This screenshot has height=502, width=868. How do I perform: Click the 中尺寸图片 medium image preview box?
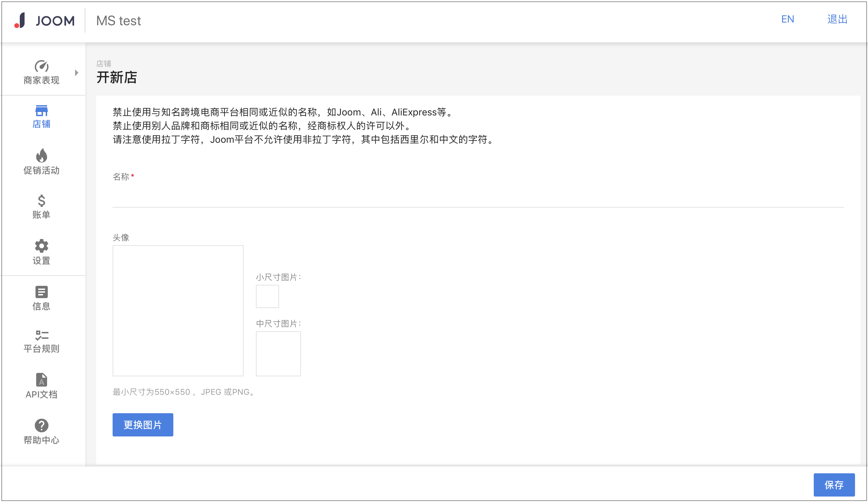coord(278,353)
